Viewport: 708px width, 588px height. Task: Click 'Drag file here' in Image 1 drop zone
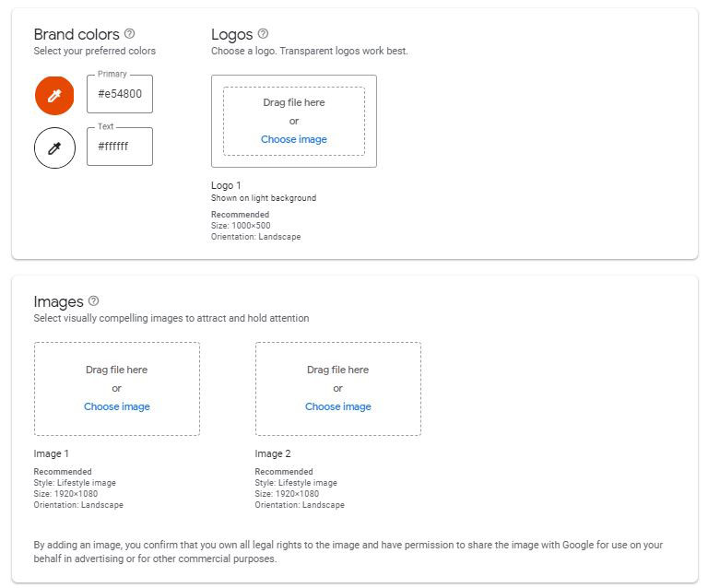pyautogui.click(x=116, y=370)
